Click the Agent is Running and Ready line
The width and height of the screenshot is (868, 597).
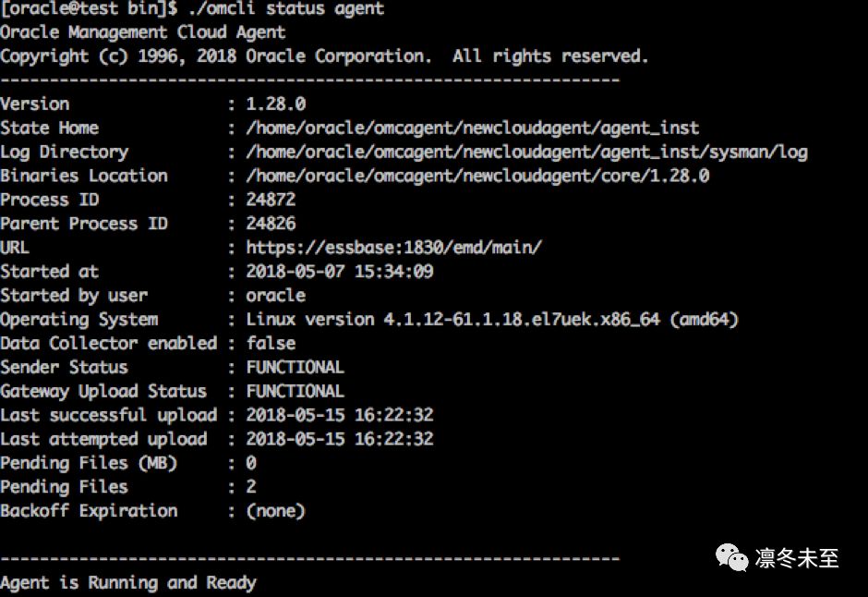[x=128, y=583]
